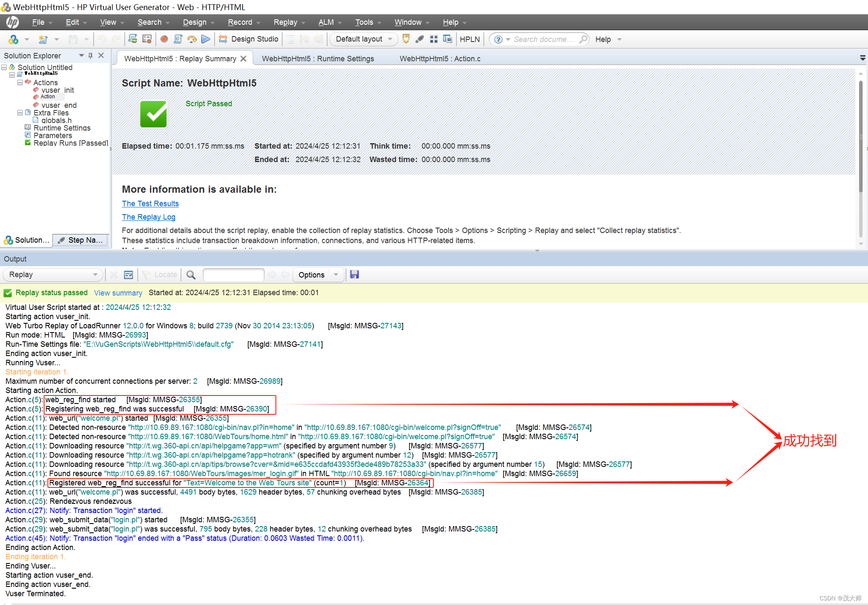Collapse the Actions tree node
Image resolution: width=868 pixels, height=605 pixels.
(20, 82)
